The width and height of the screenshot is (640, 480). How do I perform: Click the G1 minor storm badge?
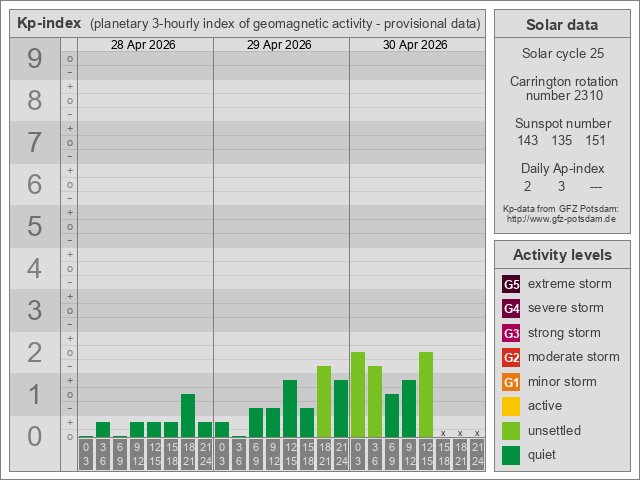point(511,382)
